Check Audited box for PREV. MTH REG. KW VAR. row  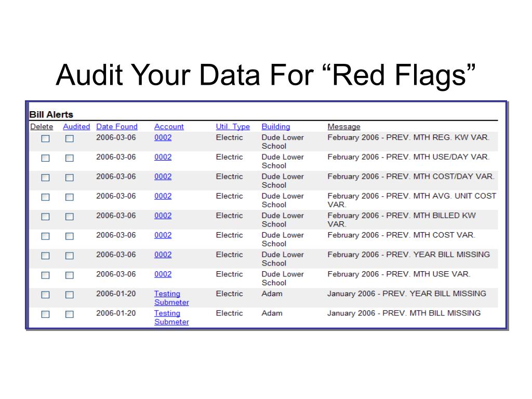click(x=69, y=138)
